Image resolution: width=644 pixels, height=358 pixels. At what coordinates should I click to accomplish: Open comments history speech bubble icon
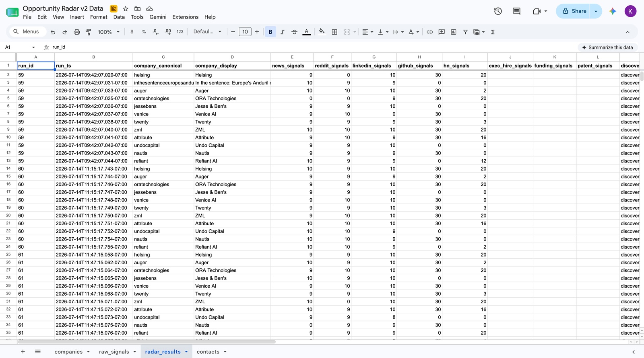(516, 11)
